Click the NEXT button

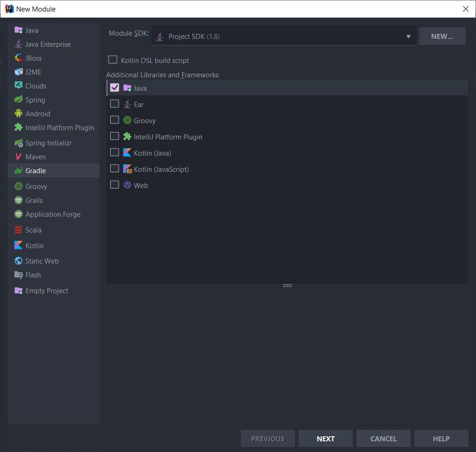click(x=326, y=439)
